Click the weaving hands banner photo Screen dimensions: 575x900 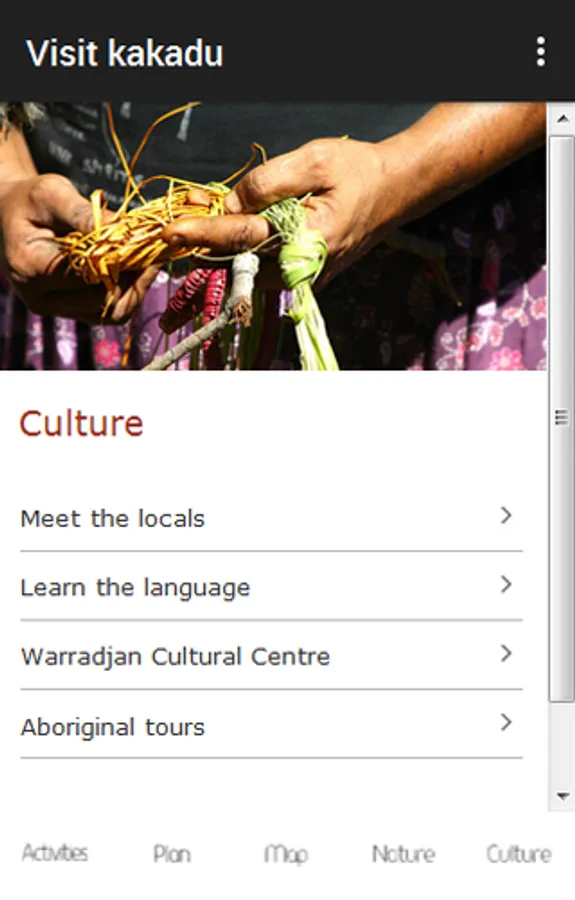tap(273, 236)
